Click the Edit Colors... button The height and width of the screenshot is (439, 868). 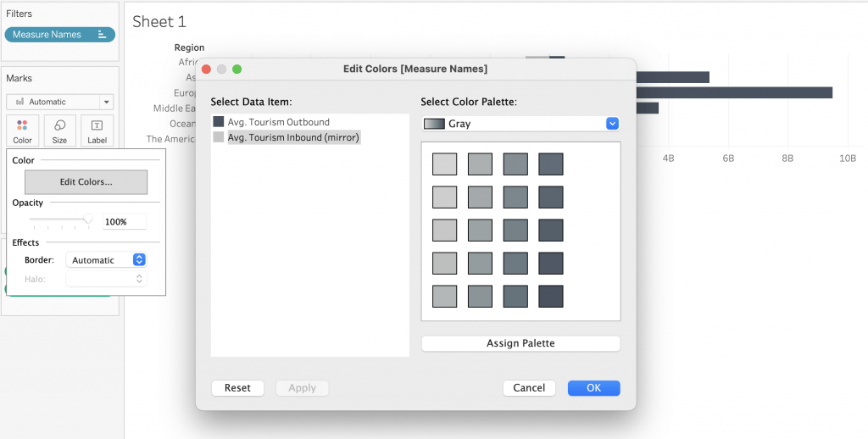click(86, 182)
